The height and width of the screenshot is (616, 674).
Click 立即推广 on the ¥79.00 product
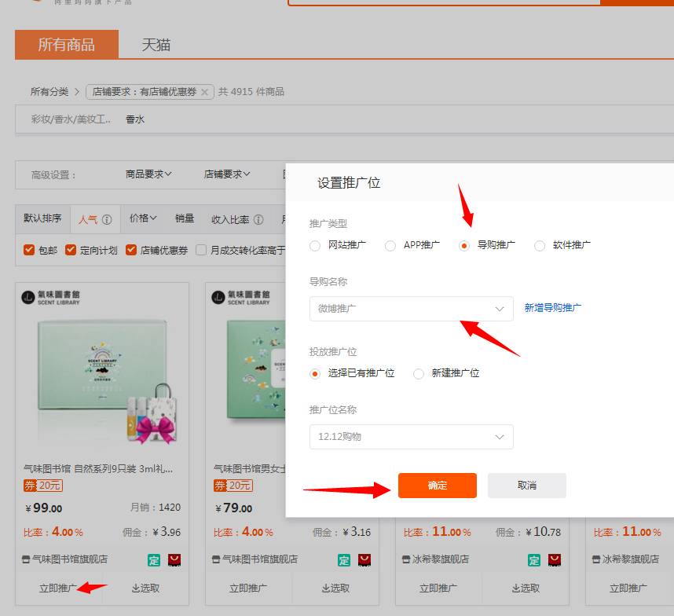tap(248, 588)
